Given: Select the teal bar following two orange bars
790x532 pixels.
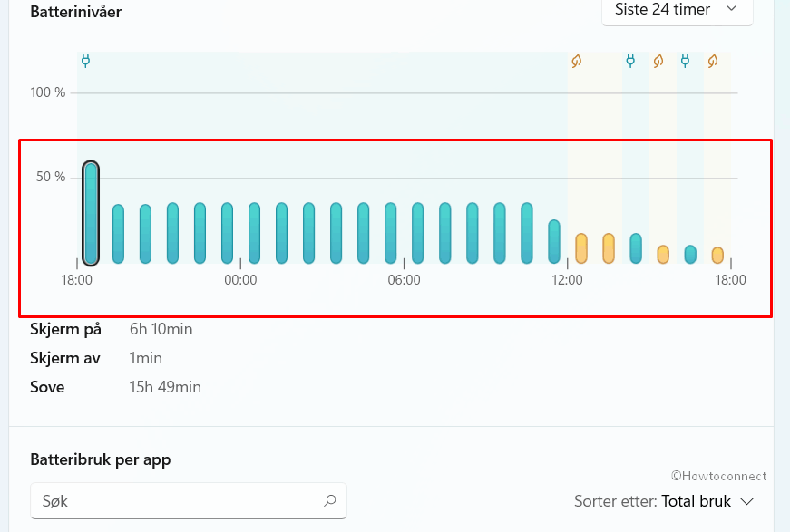Looking at the screenshot, I should (x=636, y=247).
